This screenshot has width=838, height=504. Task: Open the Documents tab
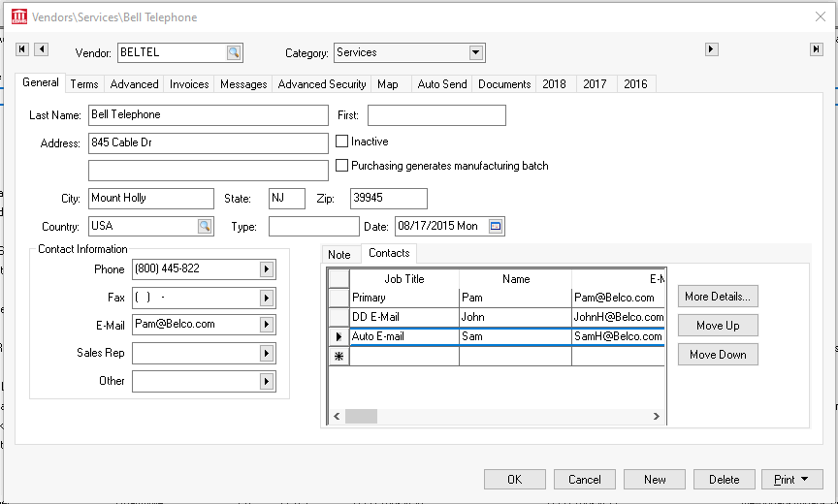click(504, 84)
